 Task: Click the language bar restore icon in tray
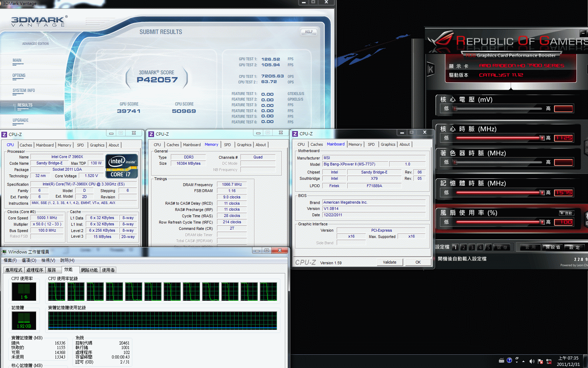pyautogui.click(x=517, y=359)
